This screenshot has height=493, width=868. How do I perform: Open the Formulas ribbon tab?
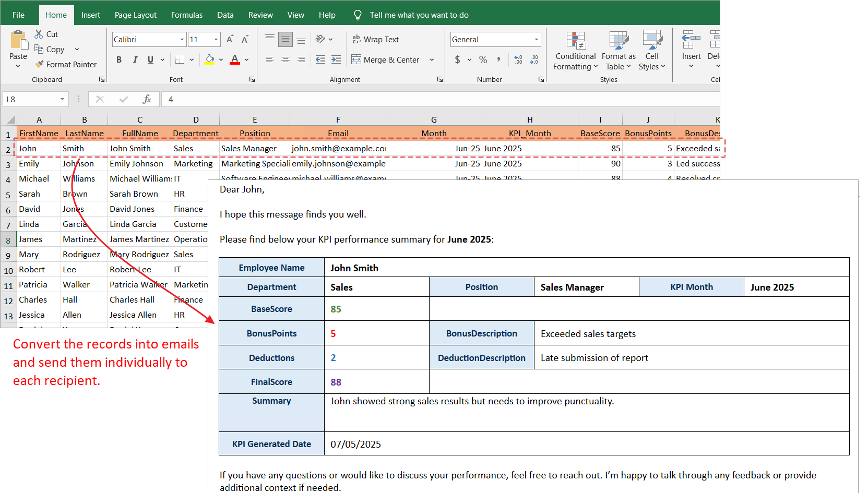click(187, 15)
